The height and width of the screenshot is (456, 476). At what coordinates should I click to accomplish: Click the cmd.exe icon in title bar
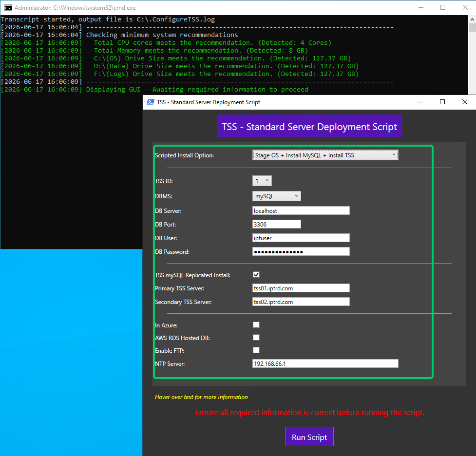tap(8, 8)
